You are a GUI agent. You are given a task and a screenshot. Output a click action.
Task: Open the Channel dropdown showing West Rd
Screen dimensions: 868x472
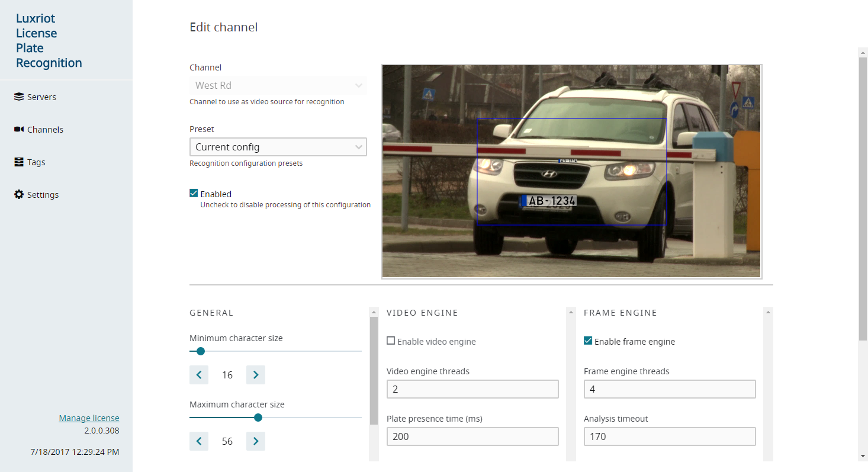click(x=278, y=85)
